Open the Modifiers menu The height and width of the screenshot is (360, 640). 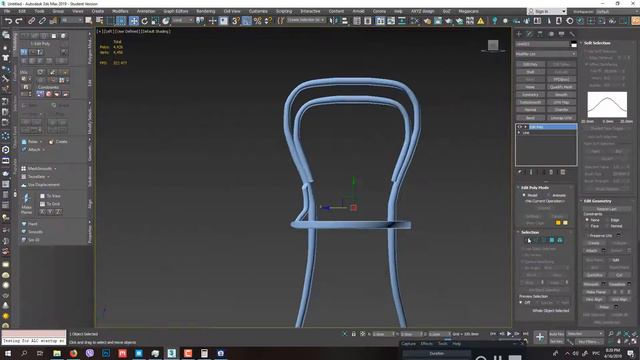click(120, 11)
